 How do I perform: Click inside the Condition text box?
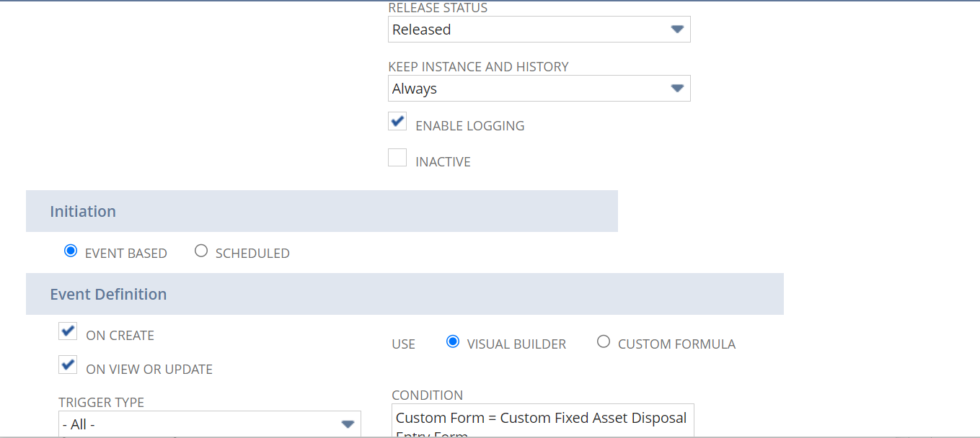click(542, 421)
